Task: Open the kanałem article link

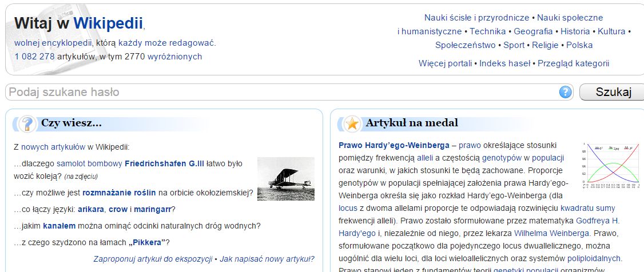Action: (59, 226)
